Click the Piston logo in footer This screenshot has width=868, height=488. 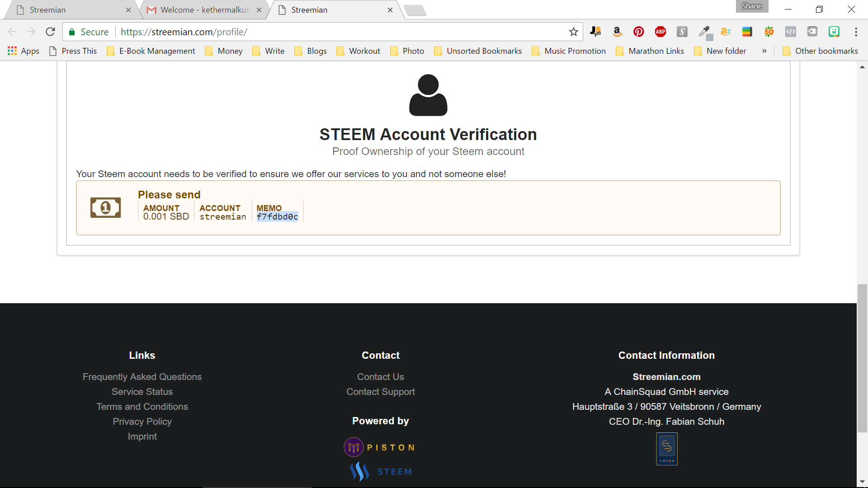point(380,447)
